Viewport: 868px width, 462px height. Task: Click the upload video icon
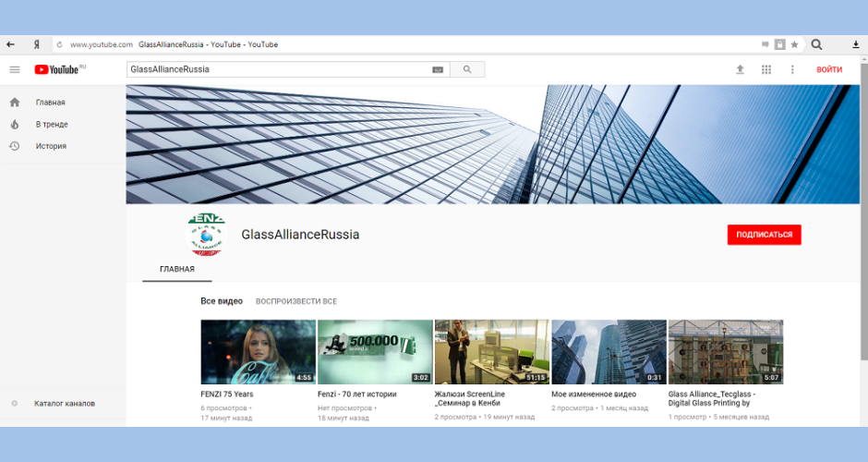click(740, 69)
